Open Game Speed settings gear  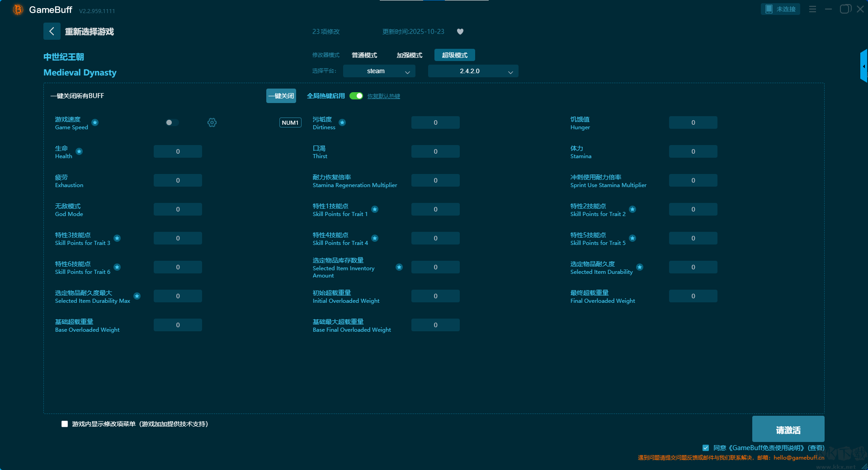[212, 122]
